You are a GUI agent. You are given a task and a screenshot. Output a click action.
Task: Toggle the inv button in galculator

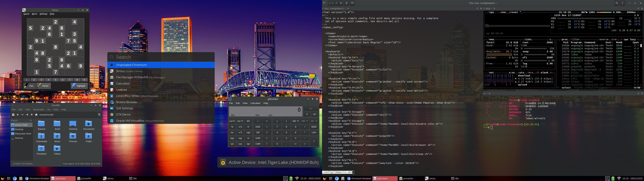232,133
